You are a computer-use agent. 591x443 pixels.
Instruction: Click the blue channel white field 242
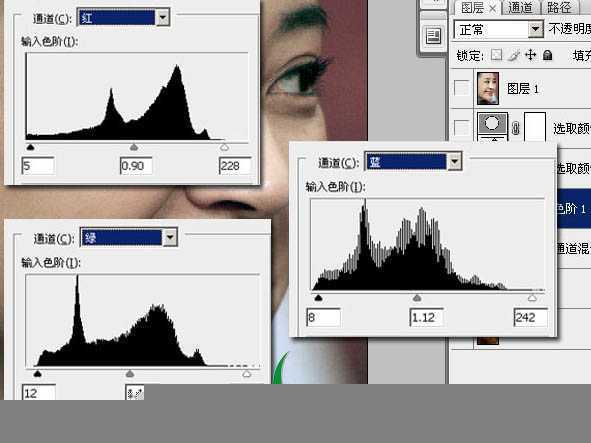pyautogui.click(x=530, y=317)
